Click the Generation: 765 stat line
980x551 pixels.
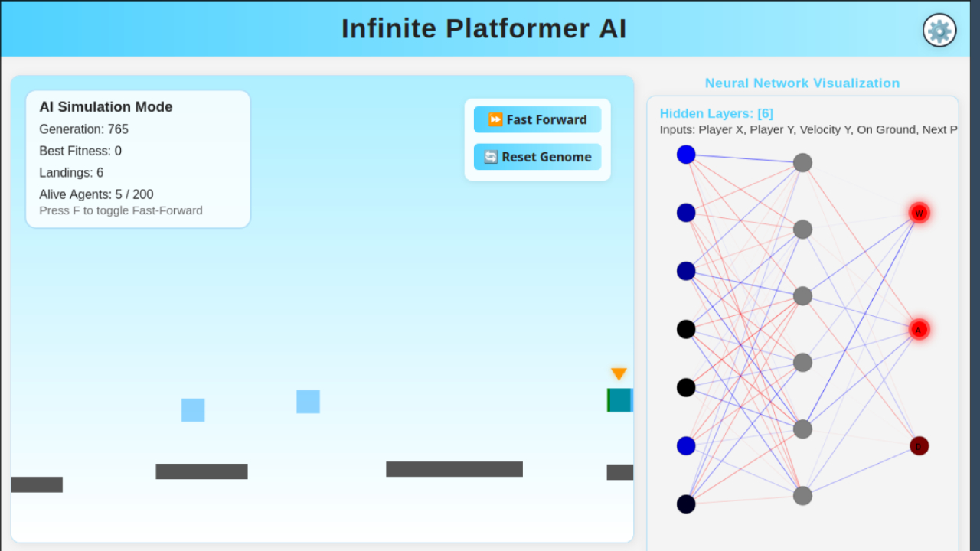83,129
